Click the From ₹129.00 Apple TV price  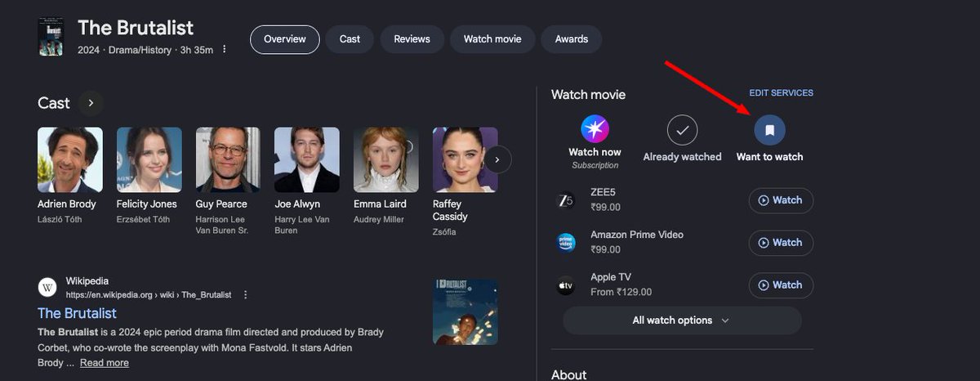[x=621, y=293]
